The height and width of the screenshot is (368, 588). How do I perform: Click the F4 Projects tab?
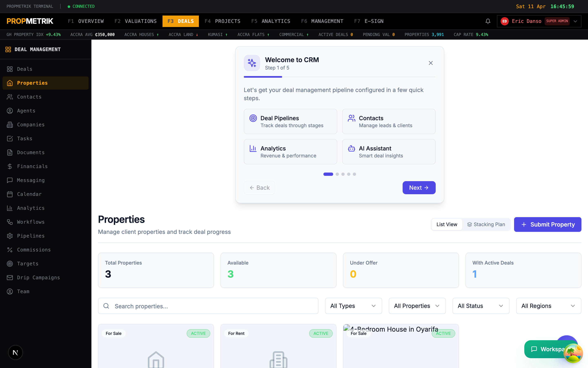click(x=222, y=21)
